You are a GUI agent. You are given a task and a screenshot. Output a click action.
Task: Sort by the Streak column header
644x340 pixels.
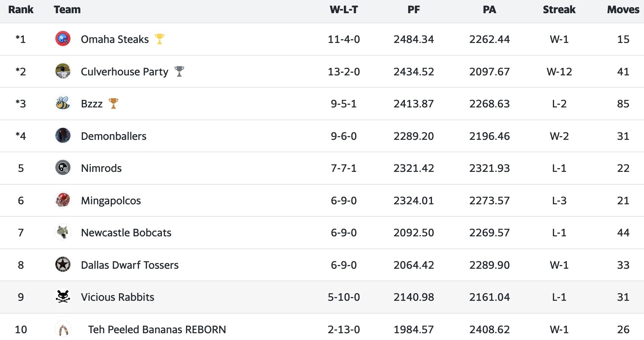point(559,10)
